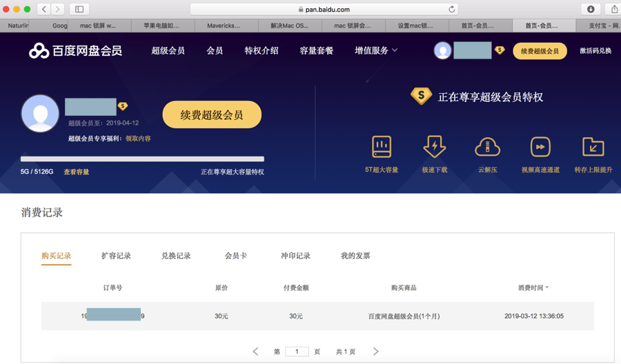This screenshot has height=364, width=621.
Task: Switch to the Mavericks browser tab
Action: tap(226, 26)
